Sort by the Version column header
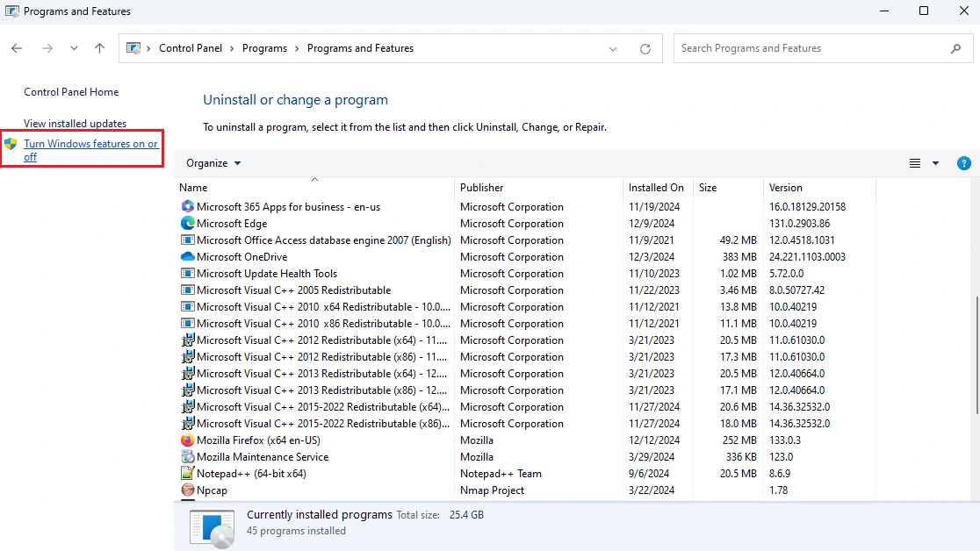This screenshot has width=980, height=551. coord(819,188)
